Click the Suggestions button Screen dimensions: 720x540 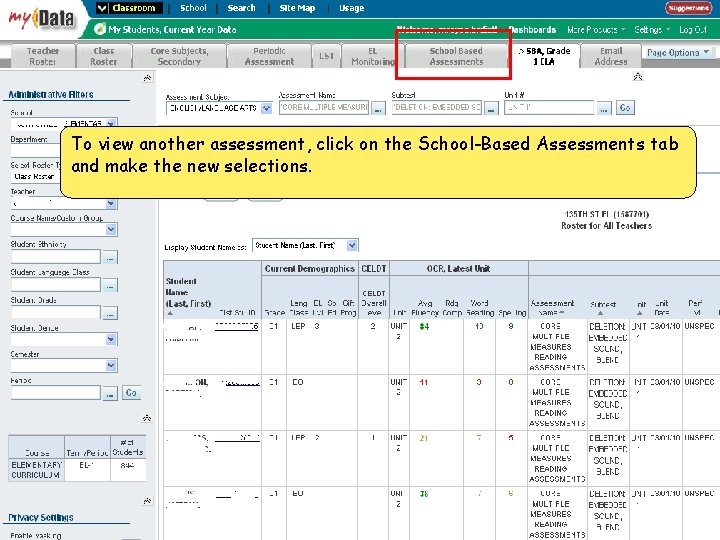(x=688, y=8)
